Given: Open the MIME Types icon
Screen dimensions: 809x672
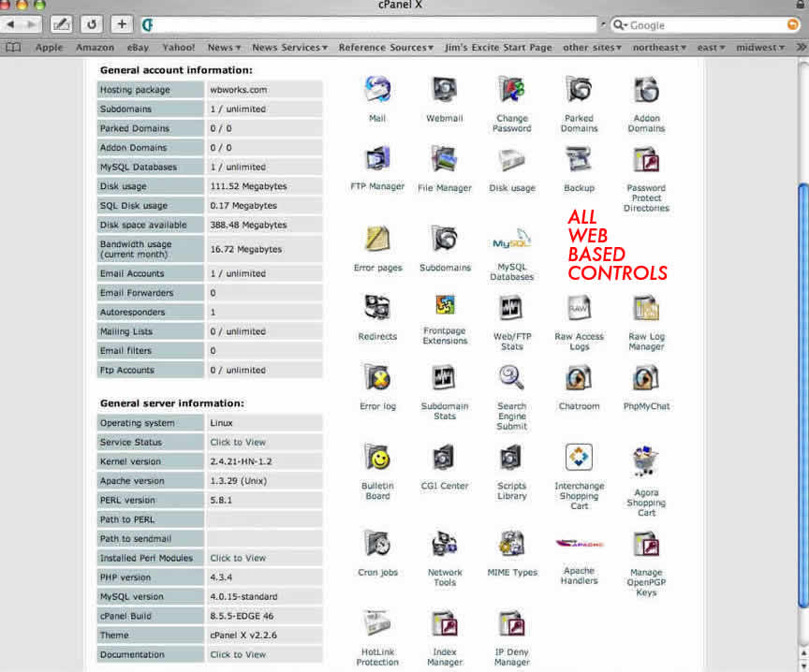Looking at the screenshot, I should pos(512,544).
